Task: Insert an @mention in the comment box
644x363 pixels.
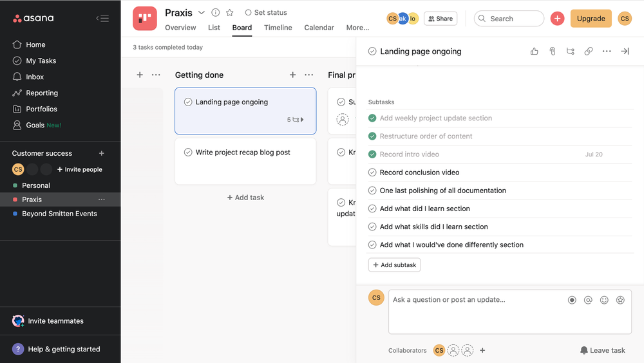Action: pyautogui.click(x=588, y=300)
